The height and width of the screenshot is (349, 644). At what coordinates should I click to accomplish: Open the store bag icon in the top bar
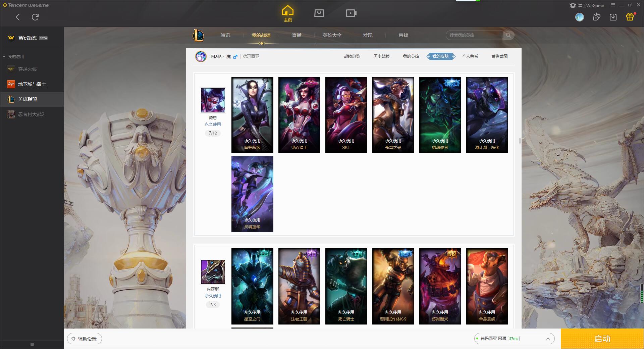pos(319,13)
